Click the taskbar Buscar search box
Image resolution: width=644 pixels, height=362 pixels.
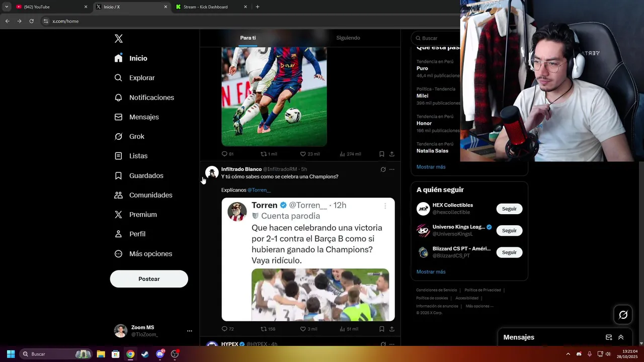[x=55, y=354]
